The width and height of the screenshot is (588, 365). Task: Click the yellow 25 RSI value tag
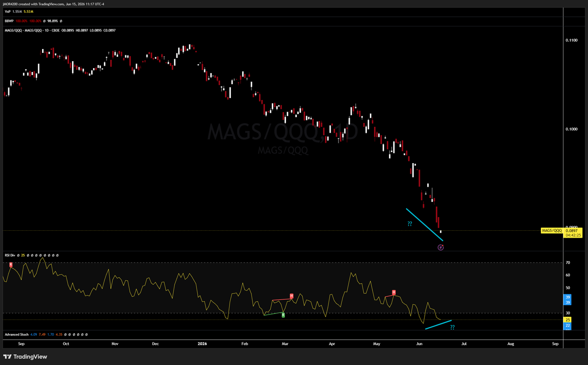pos(568,319)
